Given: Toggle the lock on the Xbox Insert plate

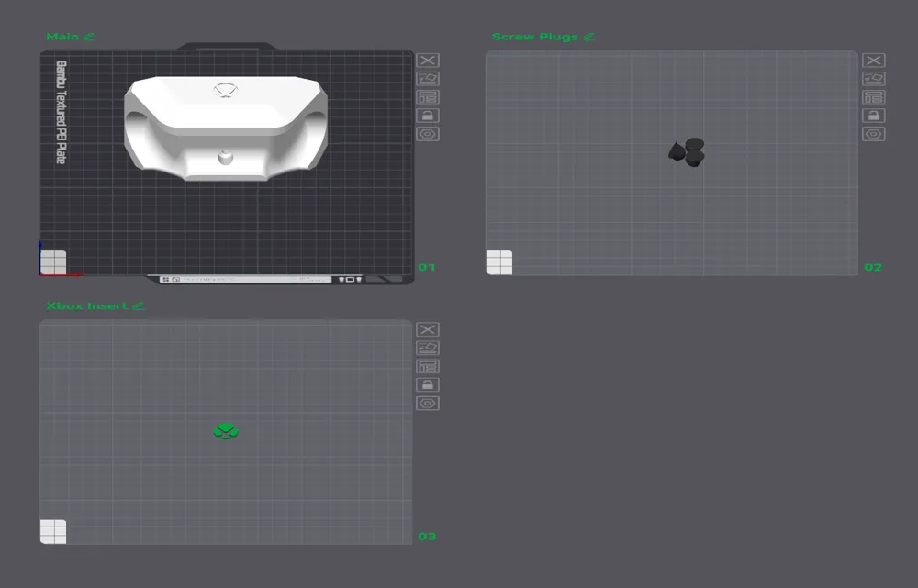Looking at the screenshot, I should tap(428, 383).
